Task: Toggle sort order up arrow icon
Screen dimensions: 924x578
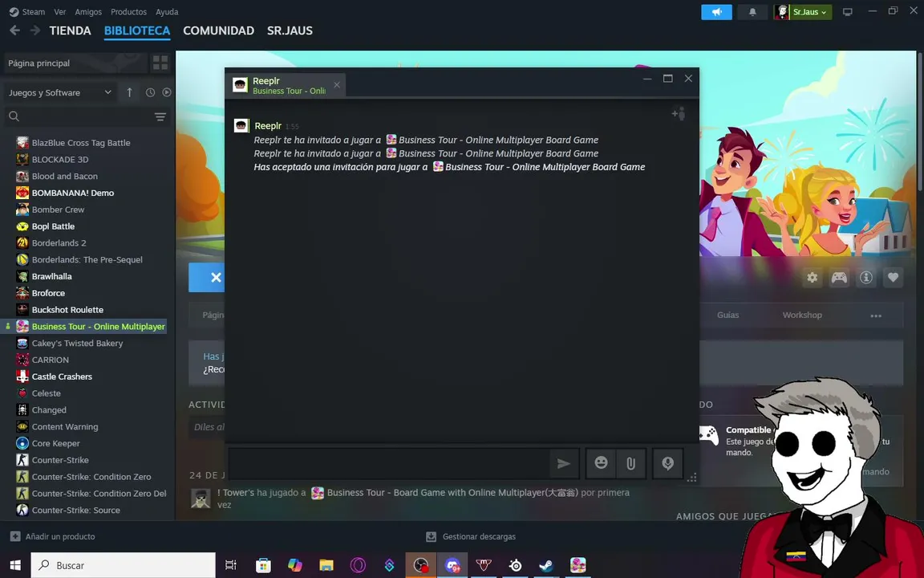Action: 130,92
